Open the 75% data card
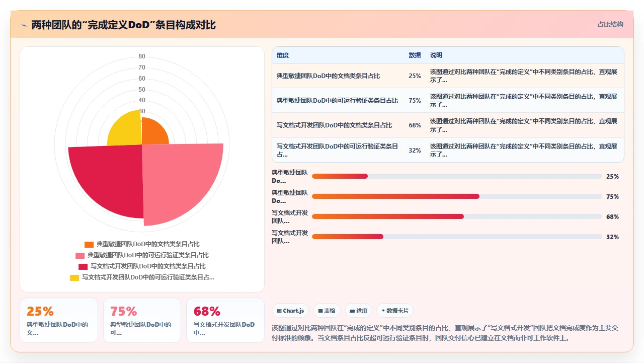This screenshot has height=363, width=644. pos(142,320)
